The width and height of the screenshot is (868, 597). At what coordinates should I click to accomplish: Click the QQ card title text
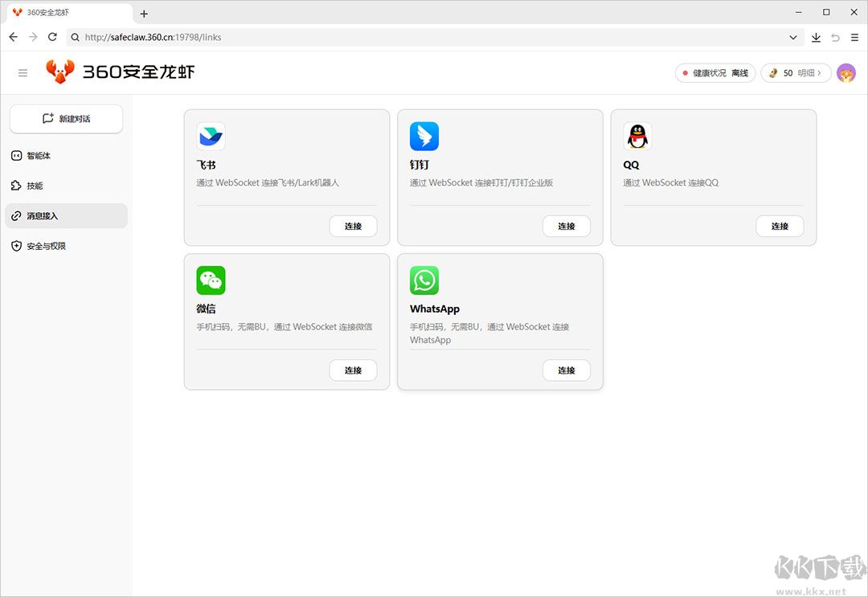(x=631, y=165)
